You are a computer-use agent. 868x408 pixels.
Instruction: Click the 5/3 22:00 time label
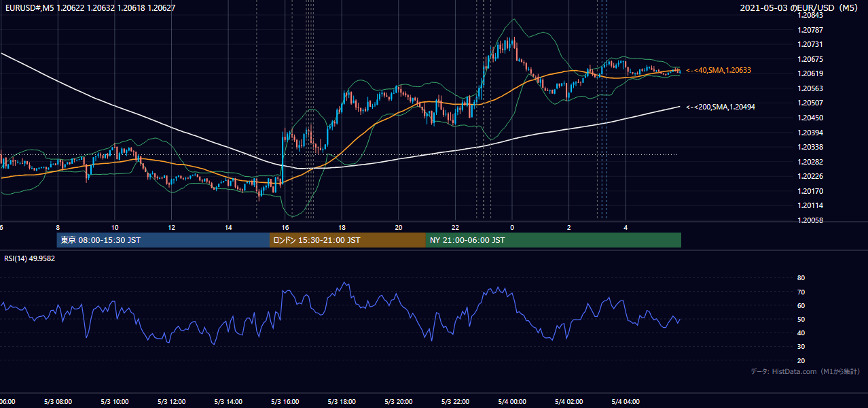(x=455, y=401)
